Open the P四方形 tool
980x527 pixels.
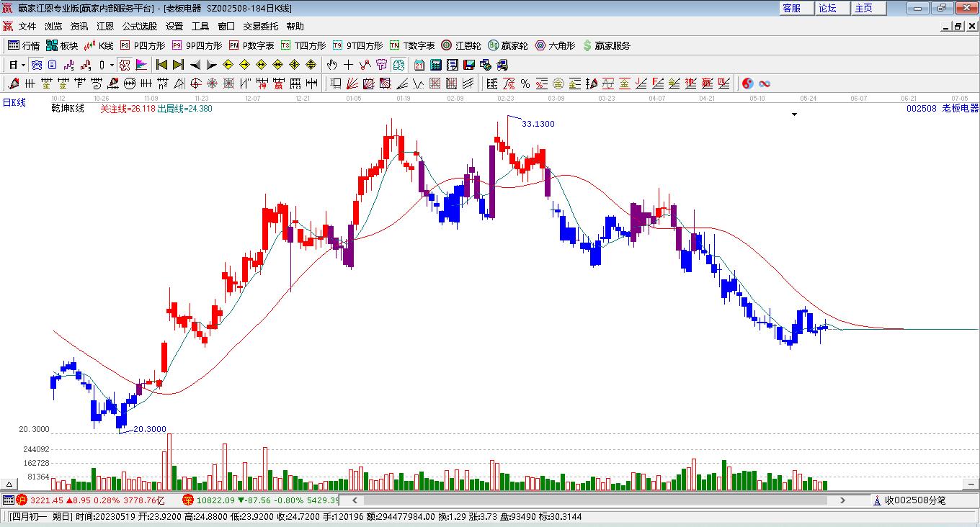[x=143, y=45]
